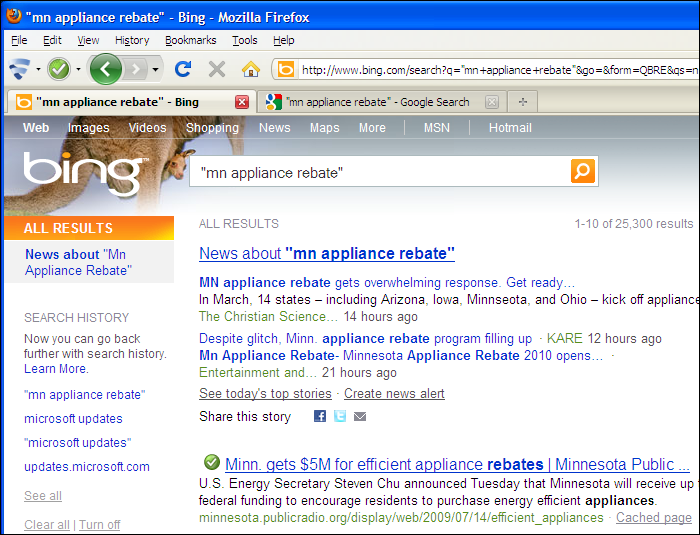Click the Stop loading X icon
The width and height of the screenshot is (700, 535).
point(217,69)
